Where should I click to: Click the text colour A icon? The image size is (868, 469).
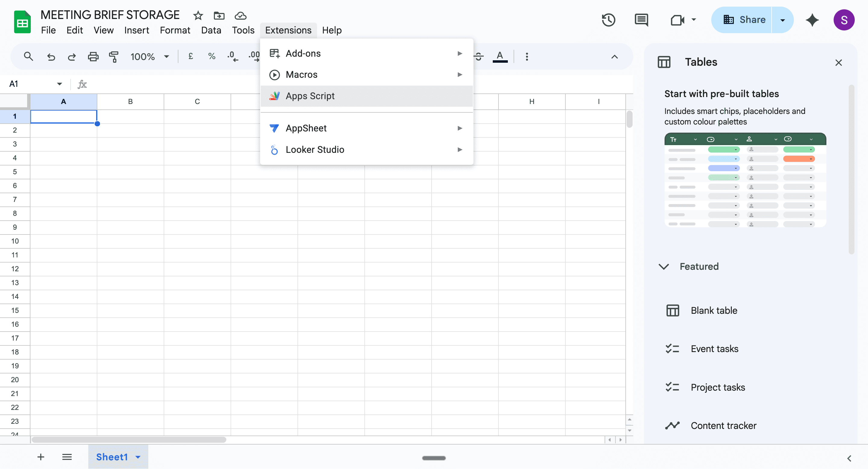(x=500, y=57)
